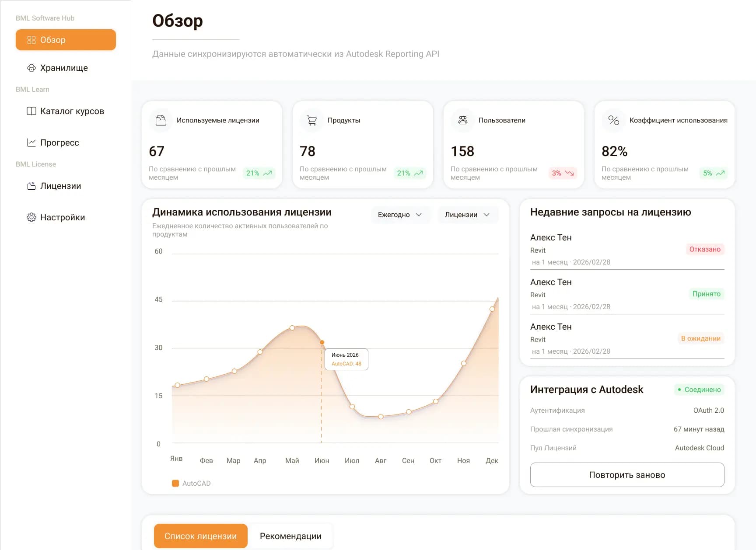Switch to the Рекомендации tab
Image resolution: width=756 pixels, height=550 pixels.
point(290,536)
